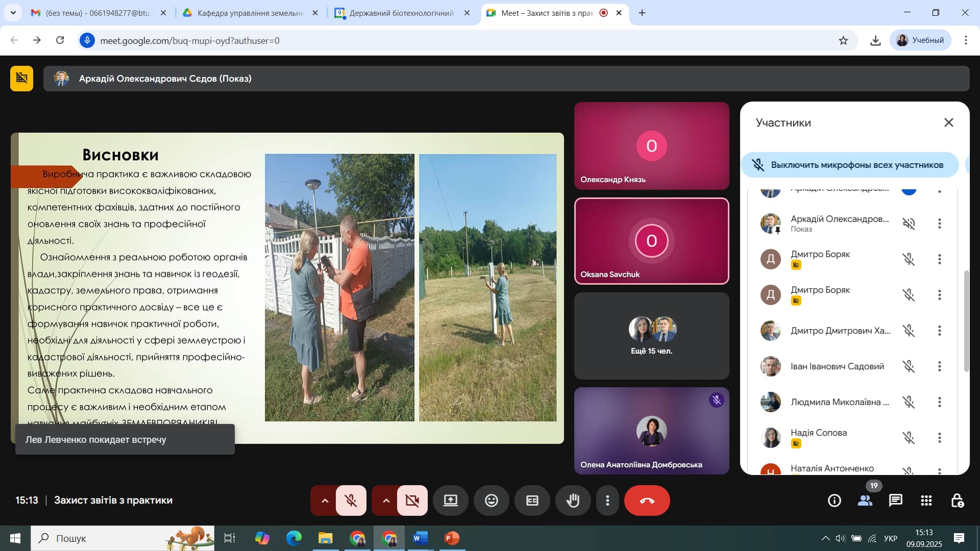
Task: Show hidden tray icons chevron
Action: [x=825, y=538]
